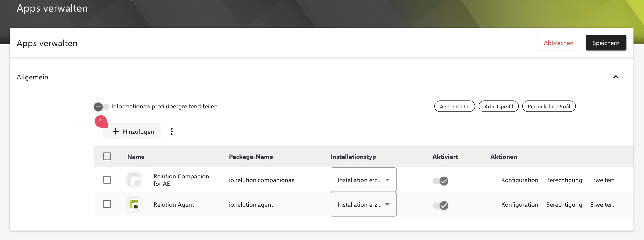Open the Persönliches Profil section
This screenshot has height=240, width=644.
pos(549,106)
